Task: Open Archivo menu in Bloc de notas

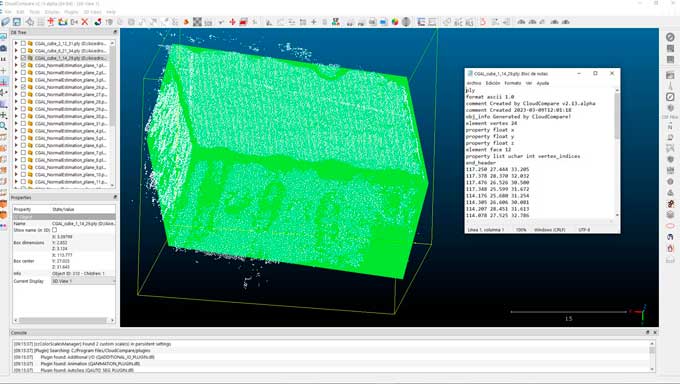Action: 474,83
